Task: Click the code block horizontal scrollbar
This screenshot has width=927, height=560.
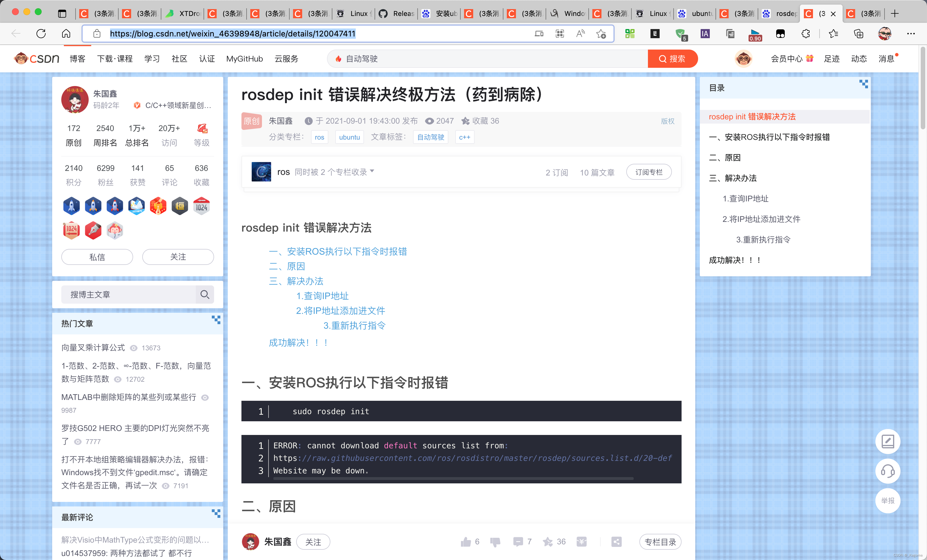Action: pyautogui.click(x=453, y=479)
